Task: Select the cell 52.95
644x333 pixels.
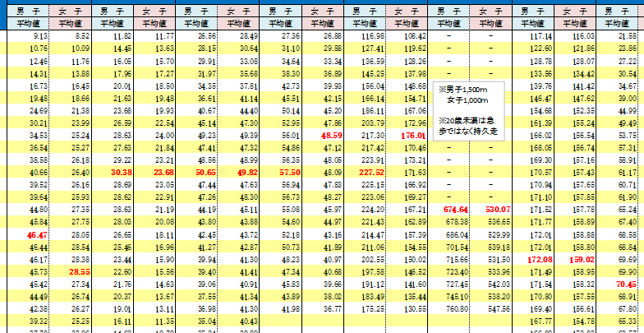Action: click(291, 123)
